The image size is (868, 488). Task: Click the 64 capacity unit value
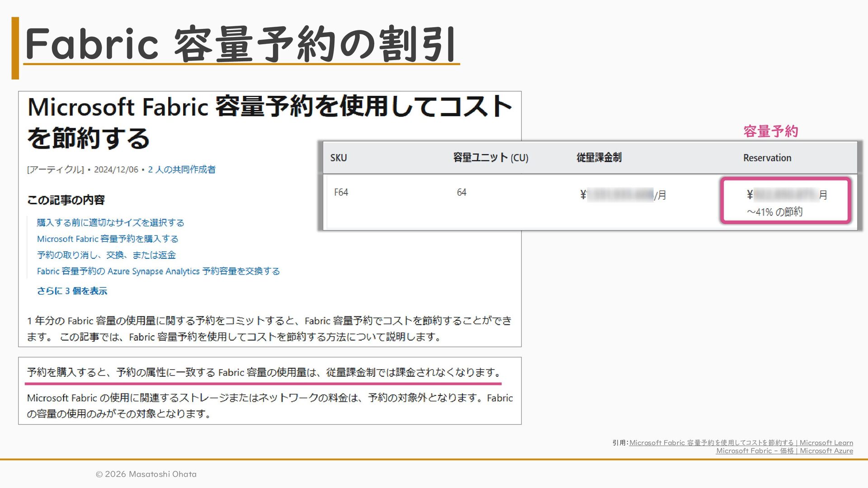pyautogui.click(x=461, y=192)
